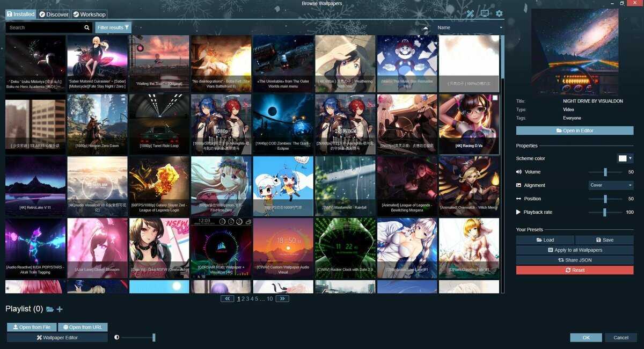The height and width of the screenshot is (349, 644).
Task: Adjust the Position slider
Action: 605,199
